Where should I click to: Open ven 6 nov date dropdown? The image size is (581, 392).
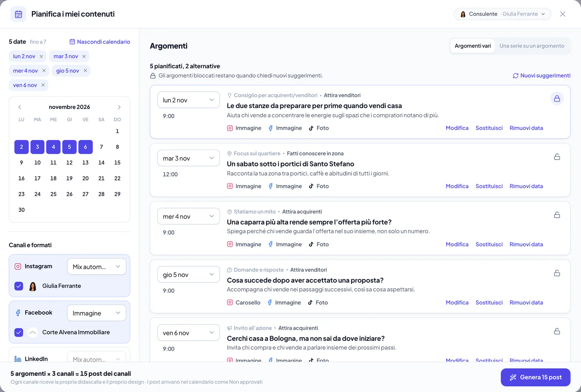(x=189, y=333)
